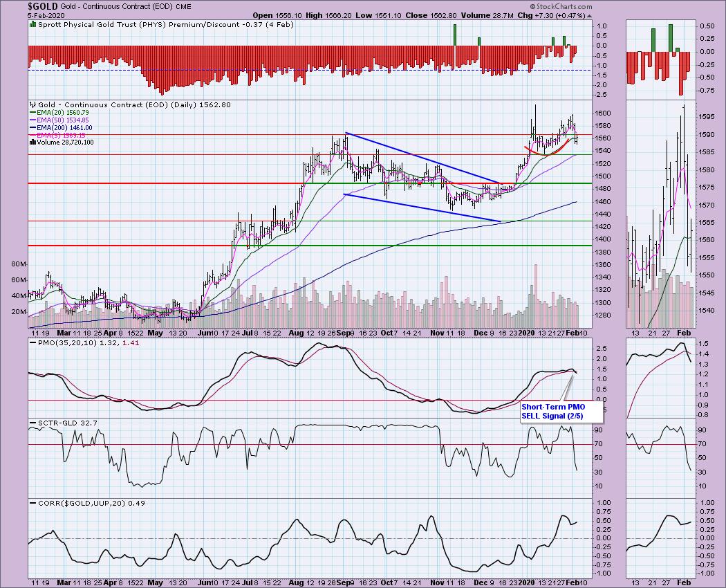Click the 1280 price axis label
Image resolution: width=726 pixels, height=588 pixels.
(x=604, y=315)
